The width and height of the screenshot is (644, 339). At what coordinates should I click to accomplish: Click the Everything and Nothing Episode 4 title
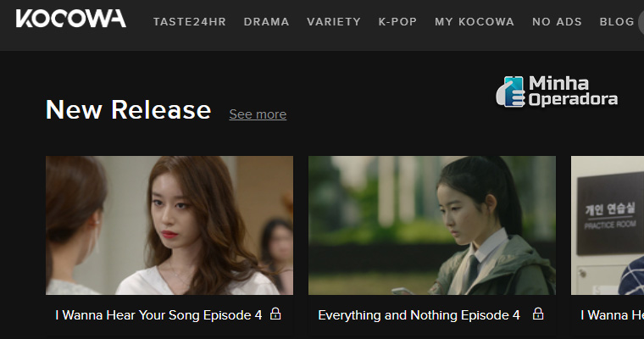[x=419, y=315]
